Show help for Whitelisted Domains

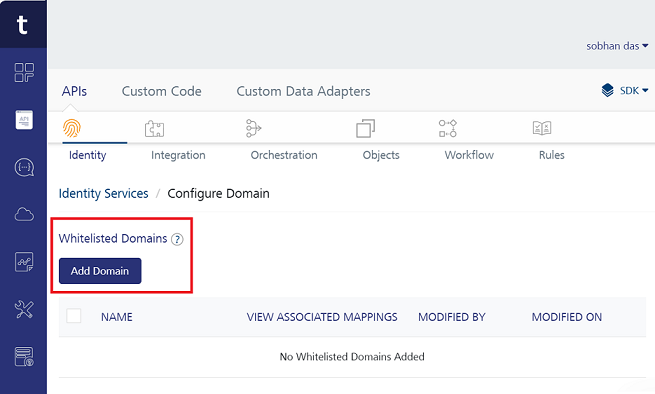(x=177, y=239)
